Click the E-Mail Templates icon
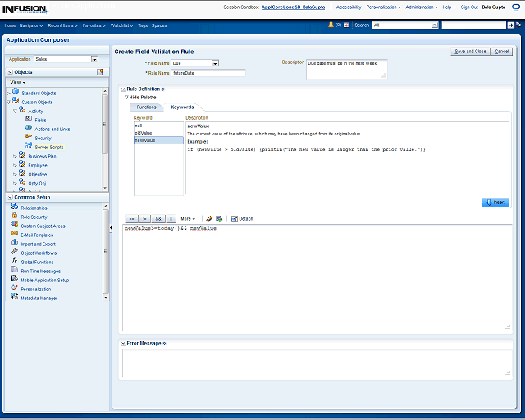525x420 pixels. coord(15,235)
